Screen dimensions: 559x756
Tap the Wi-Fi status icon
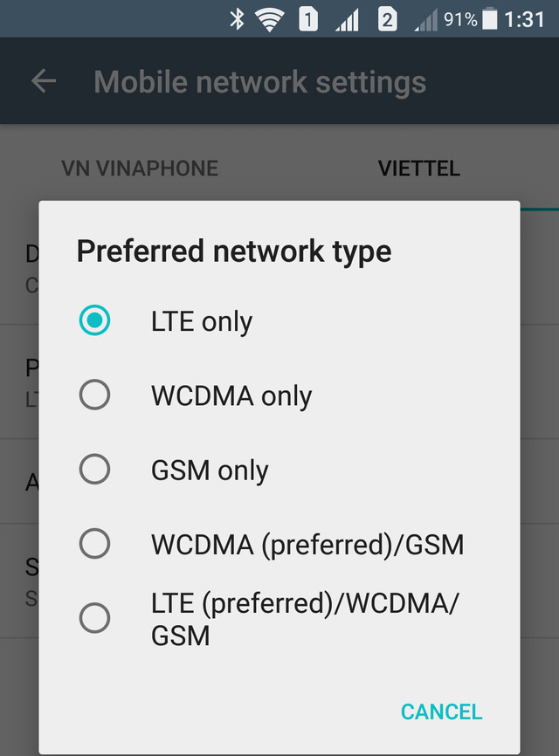point(270,19)
